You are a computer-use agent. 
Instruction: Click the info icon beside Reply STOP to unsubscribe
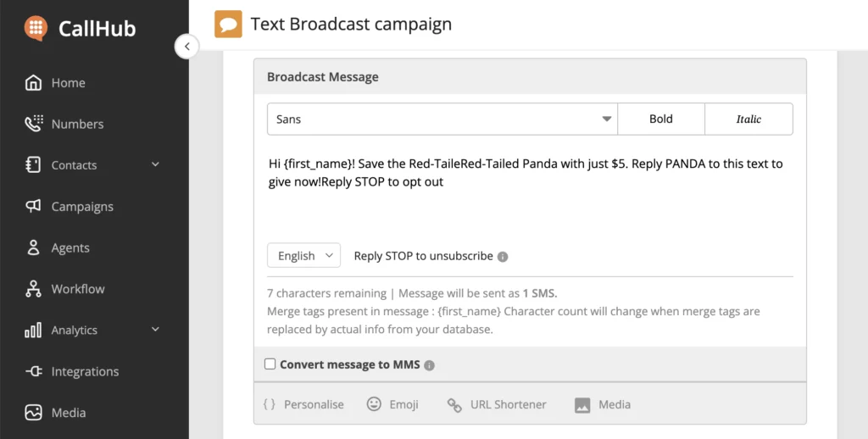(503, 257)
